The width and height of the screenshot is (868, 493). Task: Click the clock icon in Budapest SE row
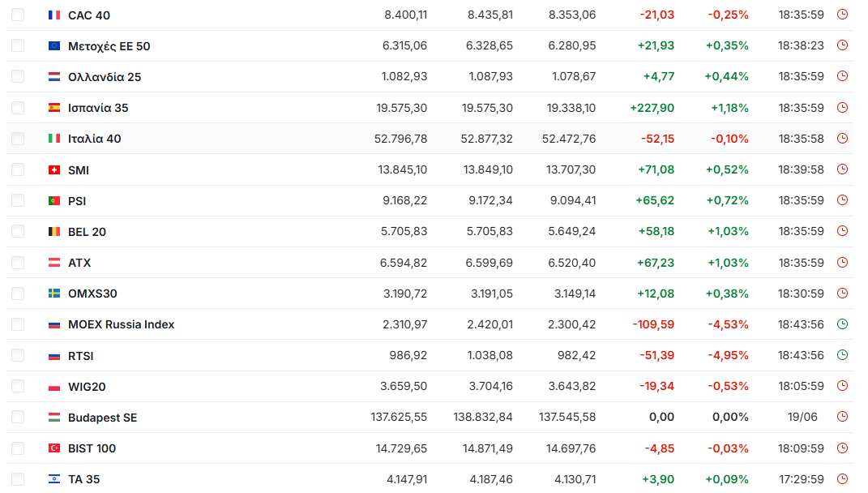tap(843, 417)
